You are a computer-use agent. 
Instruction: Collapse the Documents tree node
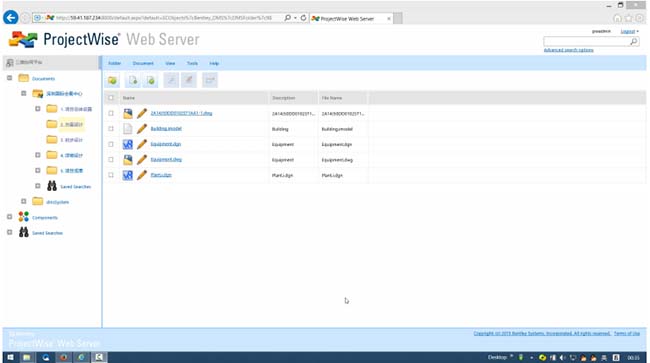[x=10, y=78]
